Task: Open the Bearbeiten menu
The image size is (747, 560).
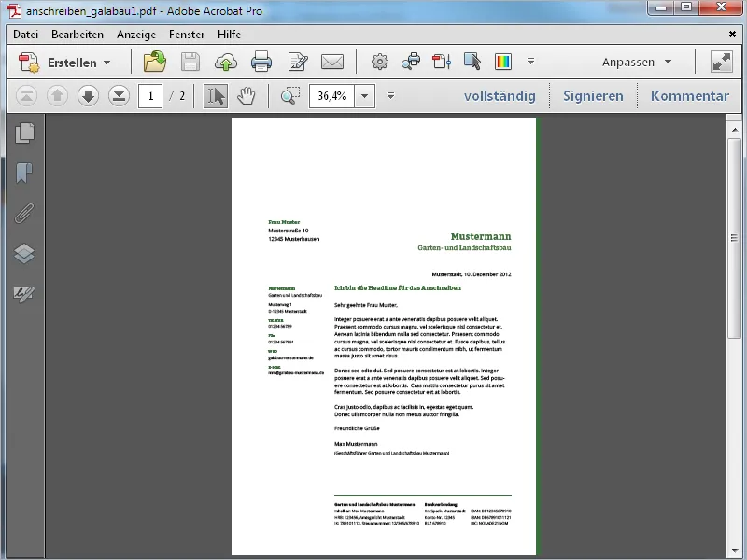Action: (x=78, y=35)
